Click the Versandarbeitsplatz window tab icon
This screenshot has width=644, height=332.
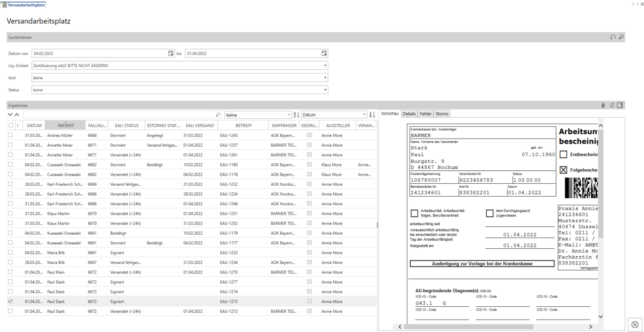pyautogui.click(x=4, y=5)
